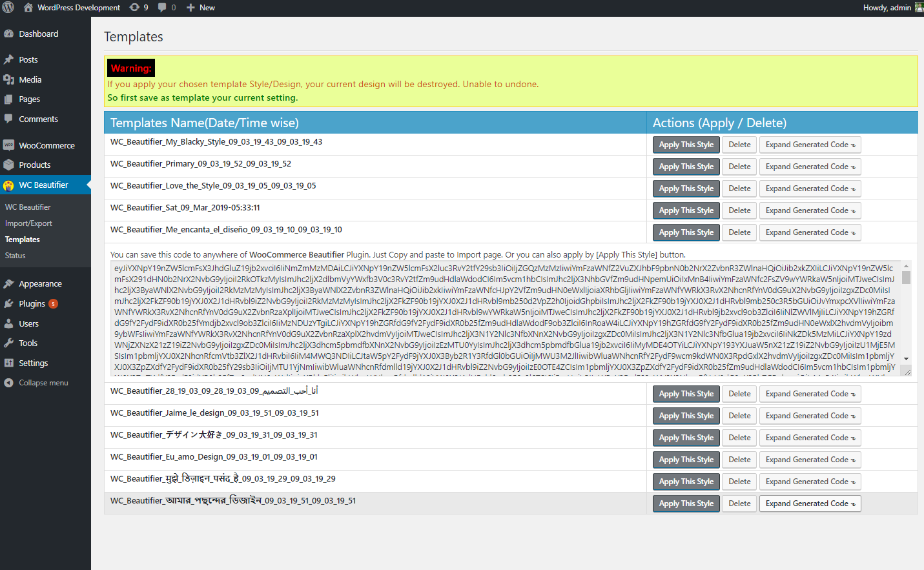Delete the Love_the_Style template

point(739,188)
